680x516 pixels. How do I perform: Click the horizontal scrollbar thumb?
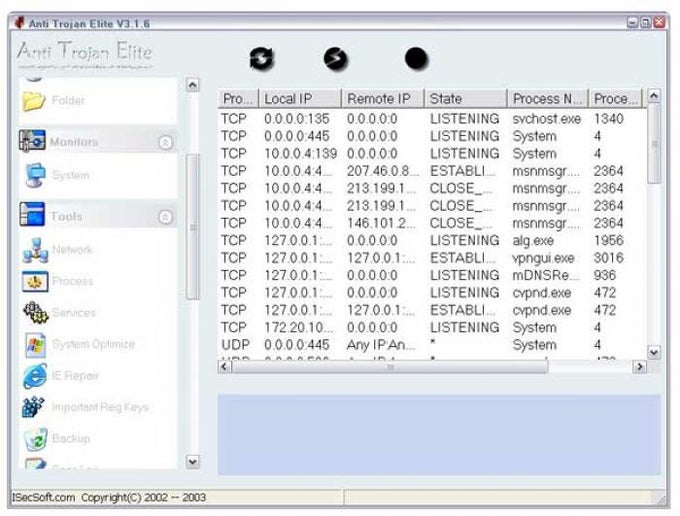pyautogui.click(x=390, y=367)
